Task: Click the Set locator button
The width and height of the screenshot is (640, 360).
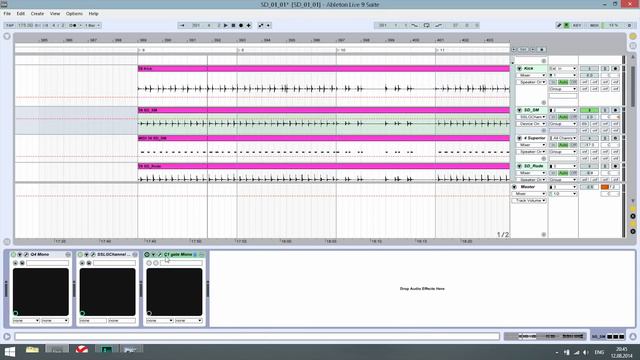Action: (x=523, y=49)
